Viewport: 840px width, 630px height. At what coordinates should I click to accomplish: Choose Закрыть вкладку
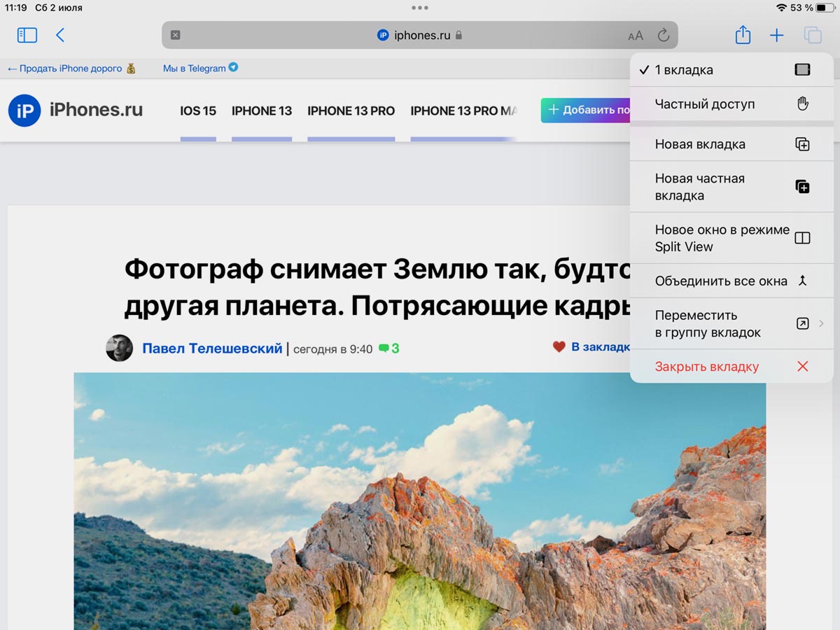pyautogui.click(x=731, y=366)
